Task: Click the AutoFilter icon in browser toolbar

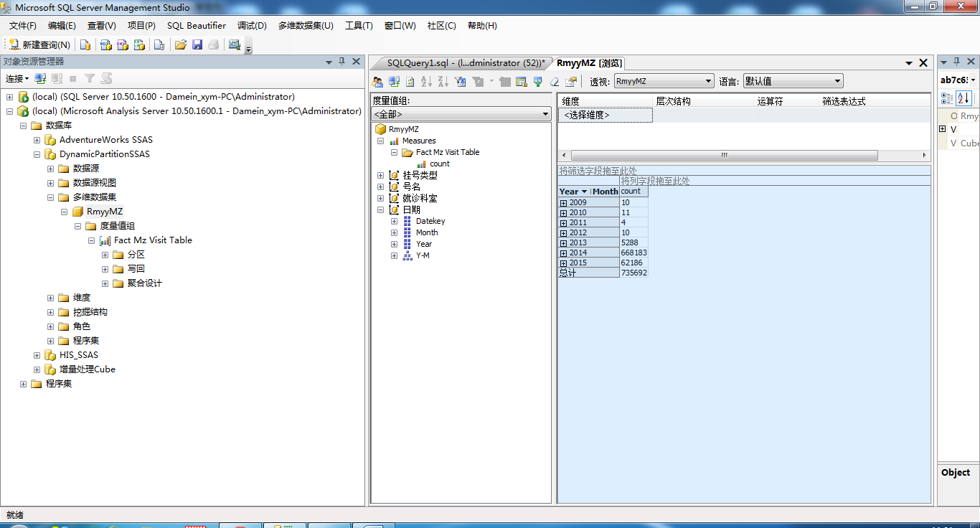Action: point(461,81)
